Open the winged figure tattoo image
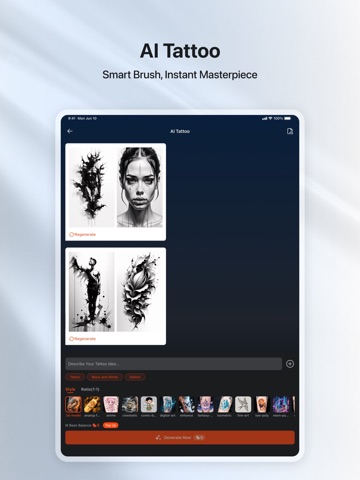This screenshot has width=360, height=480. [91, 292]
